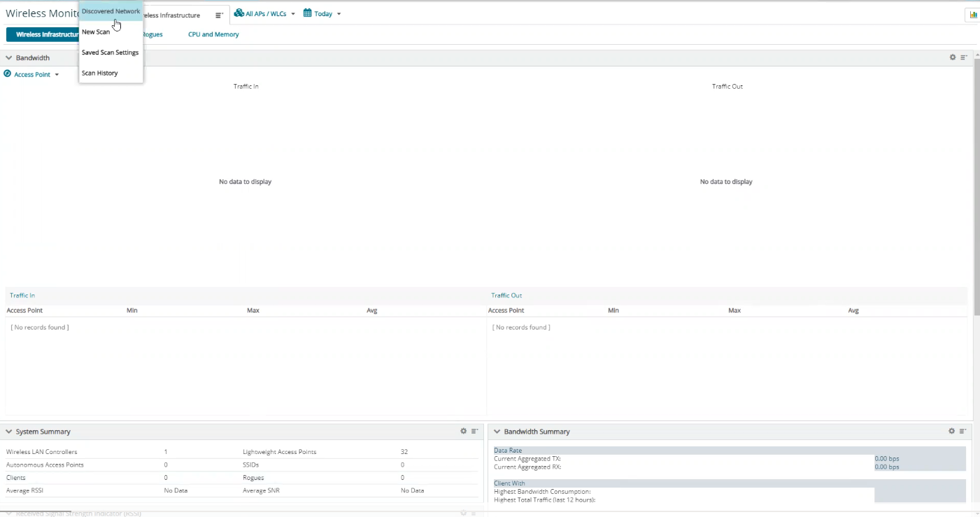Sort Traffic In table by Max column

point(253,311)
